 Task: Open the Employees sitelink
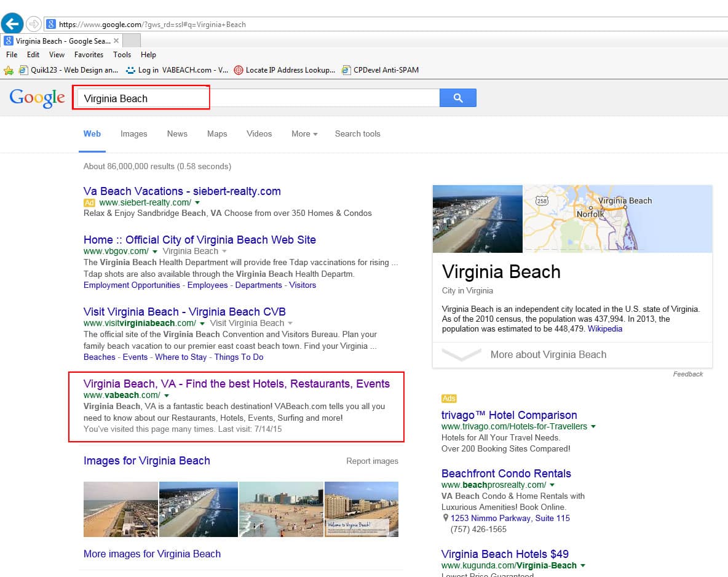[208, 285]
